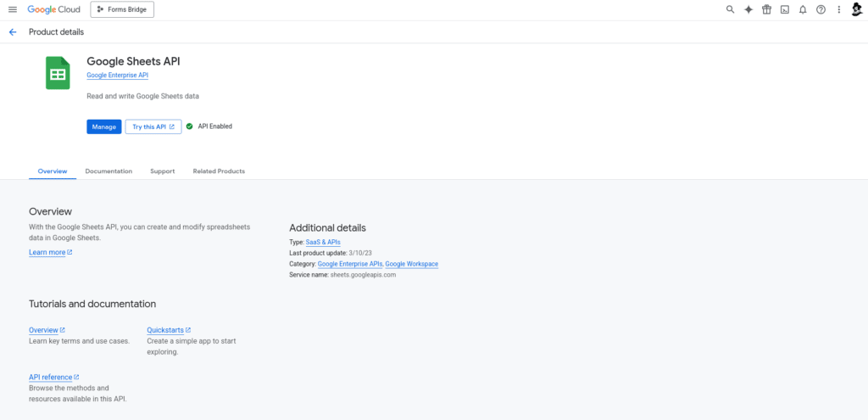The image size is (868, 420).
Task: Switch to the Documentation tab
Action: tap(108, 171)
